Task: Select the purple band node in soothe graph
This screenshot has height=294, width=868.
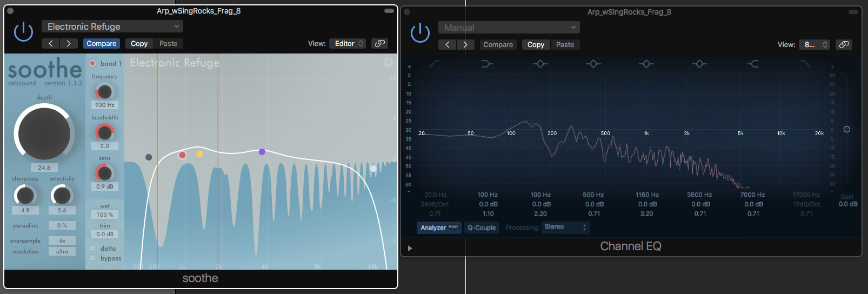Action: pyautogui.click(x=262, y=152)
